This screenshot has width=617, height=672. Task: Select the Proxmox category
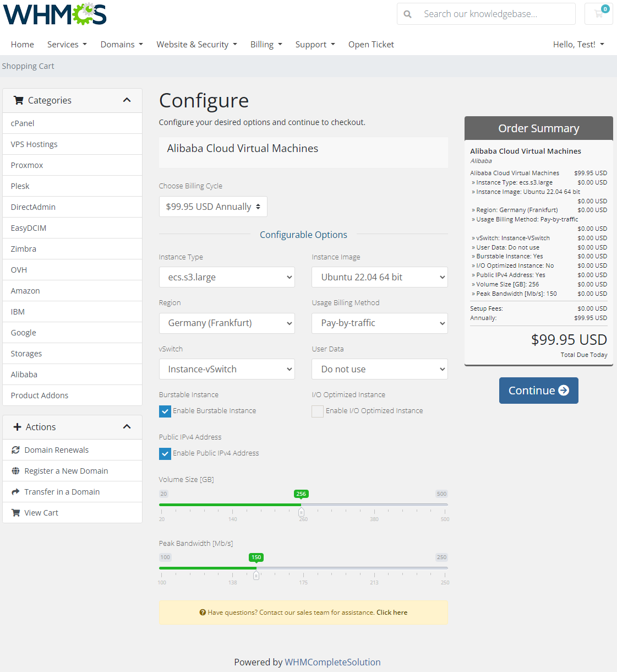tap(73, 165)
